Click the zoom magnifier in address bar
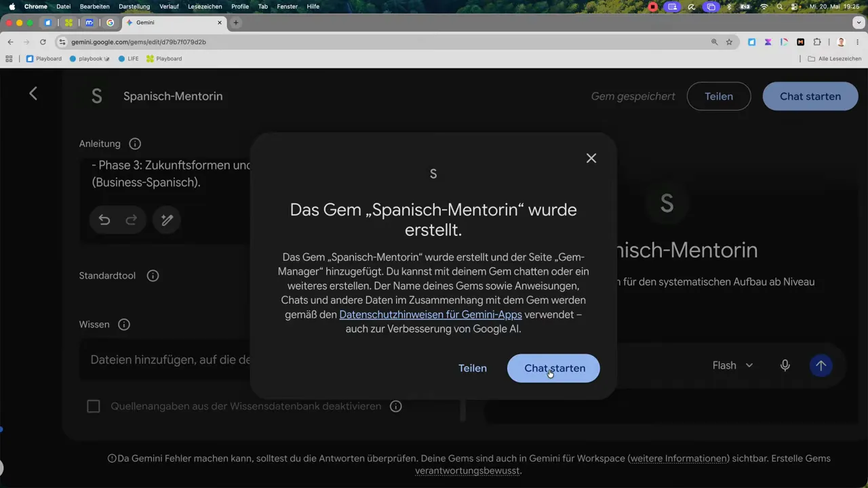The height and width of the screenshot is (488, 868). 714,42
